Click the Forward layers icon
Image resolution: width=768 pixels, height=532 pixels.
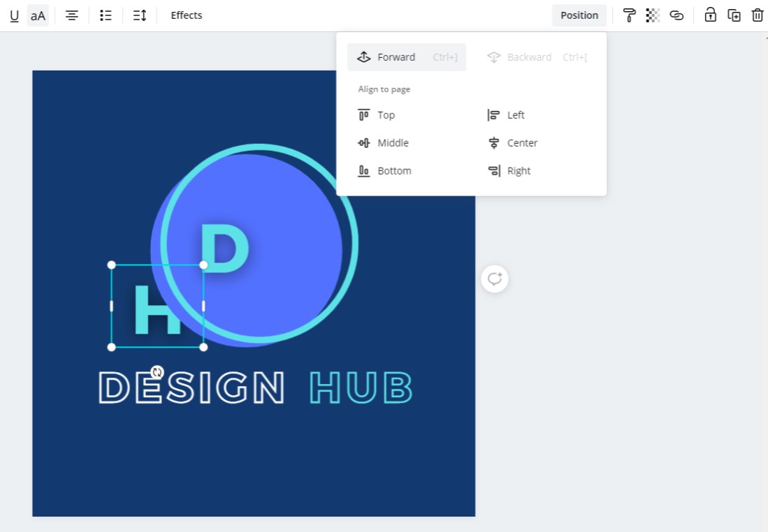364,57
